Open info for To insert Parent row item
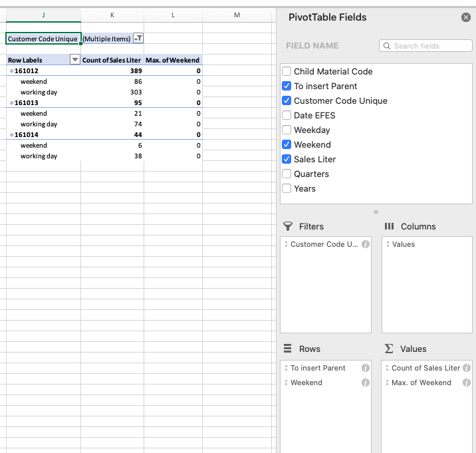 pyautogui.click(x=366, y=368)
